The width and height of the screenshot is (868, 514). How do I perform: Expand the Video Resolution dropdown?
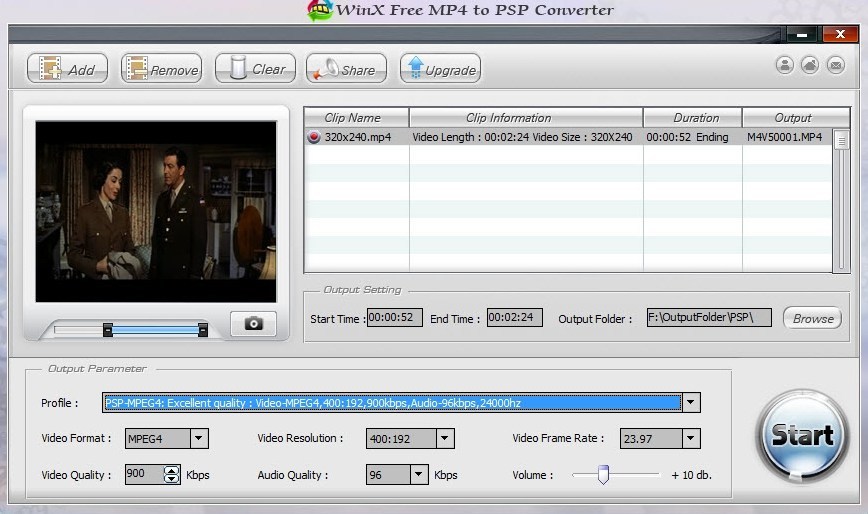click(x=445, y=439)
